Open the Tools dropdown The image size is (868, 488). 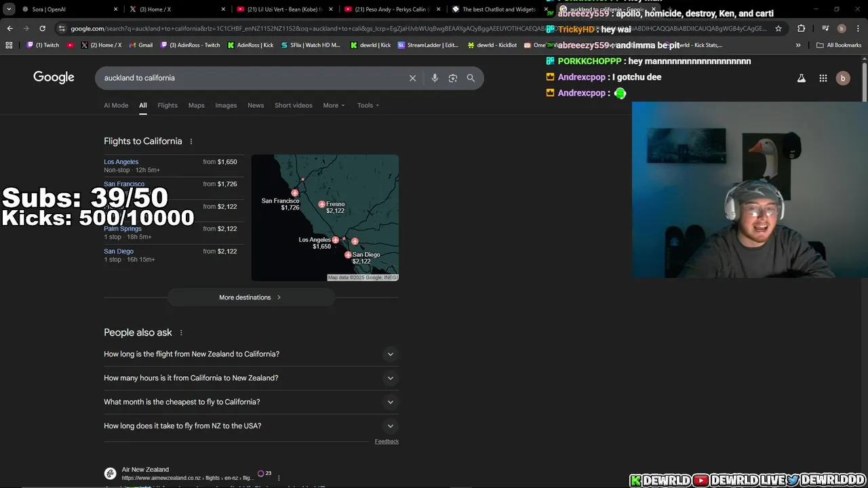click(x=368, y=105)
